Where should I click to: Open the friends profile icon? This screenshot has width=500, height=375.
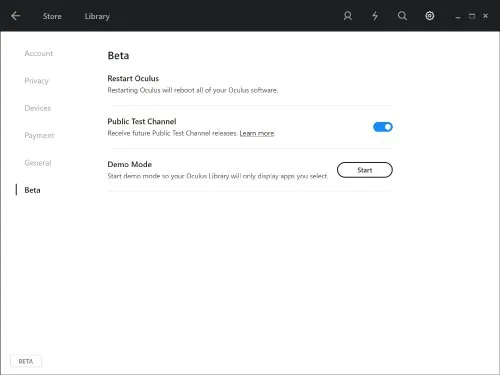point(348,16)
